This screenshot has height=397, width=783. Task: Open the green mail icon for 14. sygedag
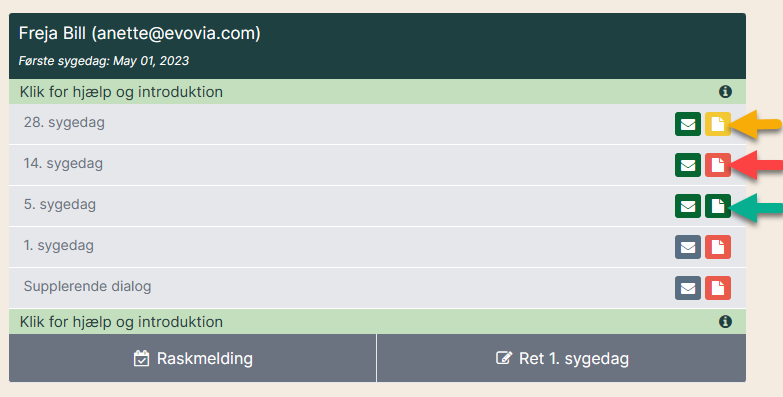click(x=688, y=165)
